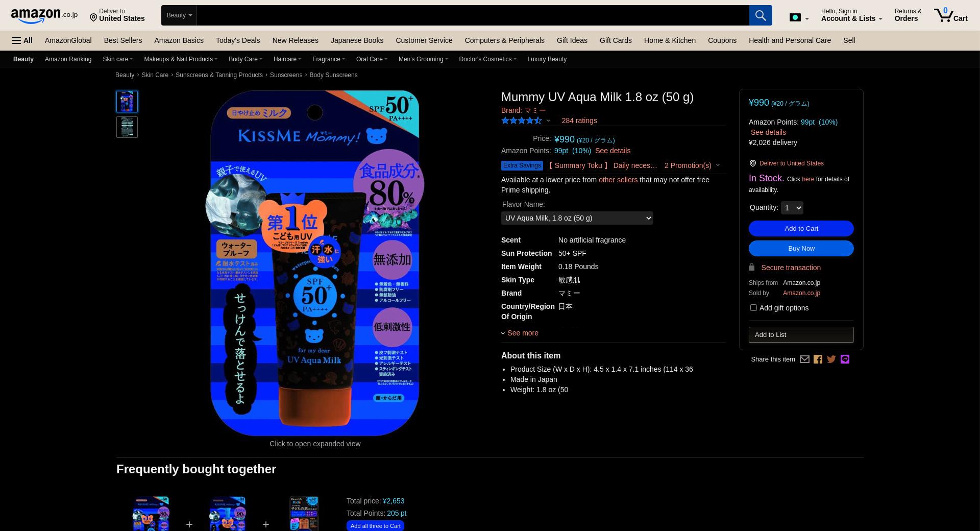Screen dimensions: 980x531
Task: Click the Amazon.co.jp logo
Action: [44, 15]
